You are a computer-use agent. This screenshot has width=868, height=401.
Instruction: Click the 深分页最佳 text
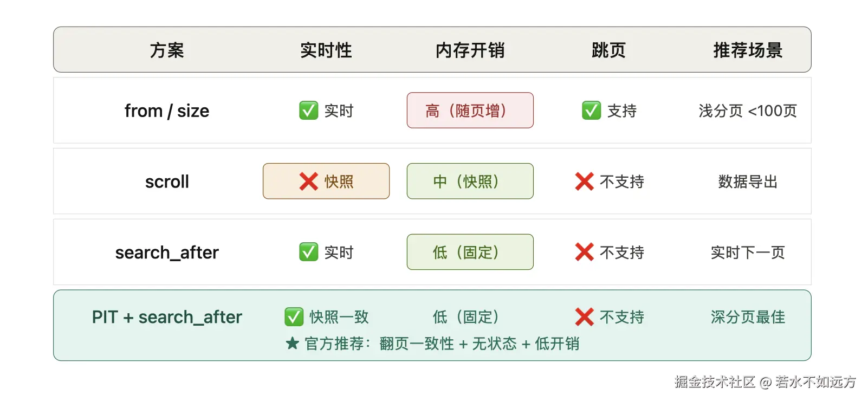748,317
